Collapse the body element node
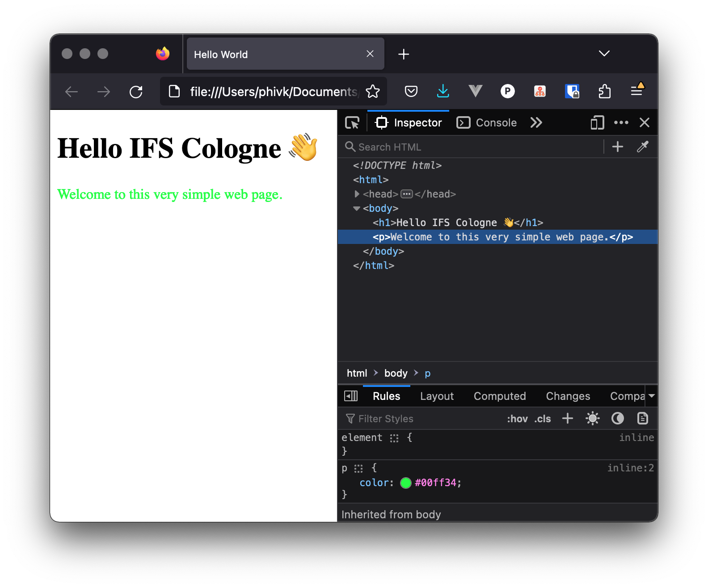The image size is (708, 588). coord(357,208)
